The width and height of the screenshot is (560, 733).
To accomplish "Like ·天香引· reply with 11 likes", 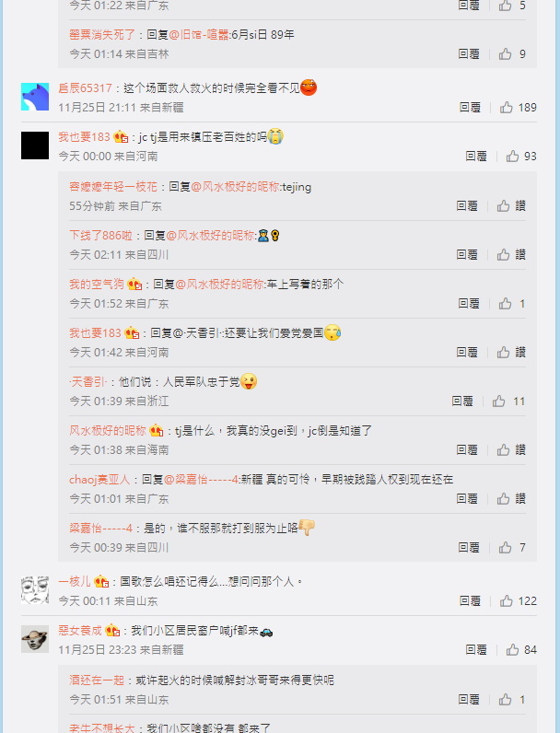I will [x=499, y=401].
